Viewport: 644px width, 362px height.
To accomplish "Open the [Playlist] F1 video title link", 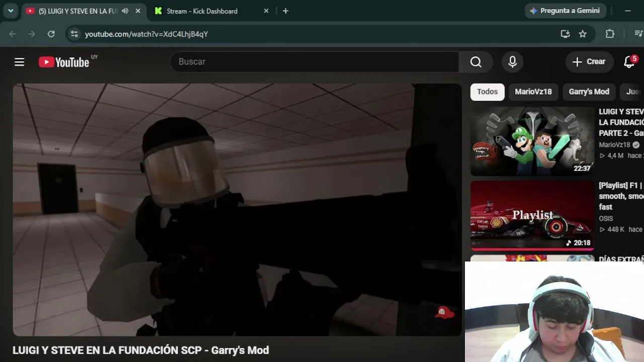I will click(621, 196).
